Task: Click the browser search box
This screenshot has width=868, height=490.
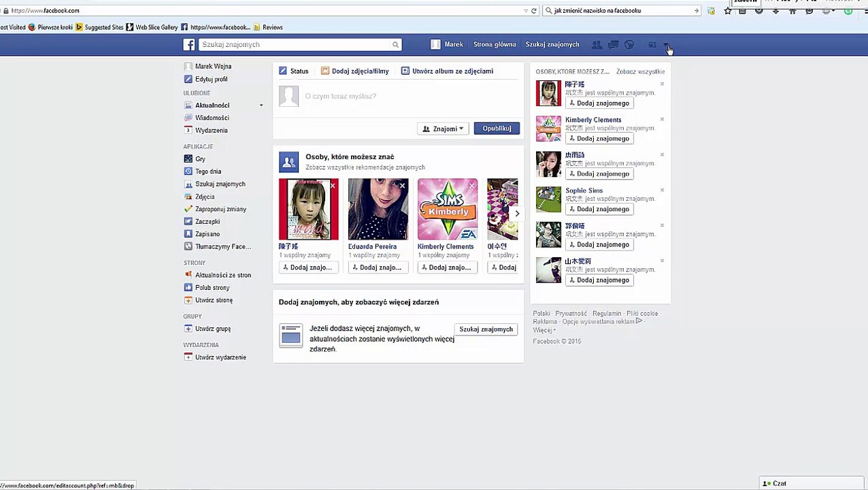Action: (622, 11)
